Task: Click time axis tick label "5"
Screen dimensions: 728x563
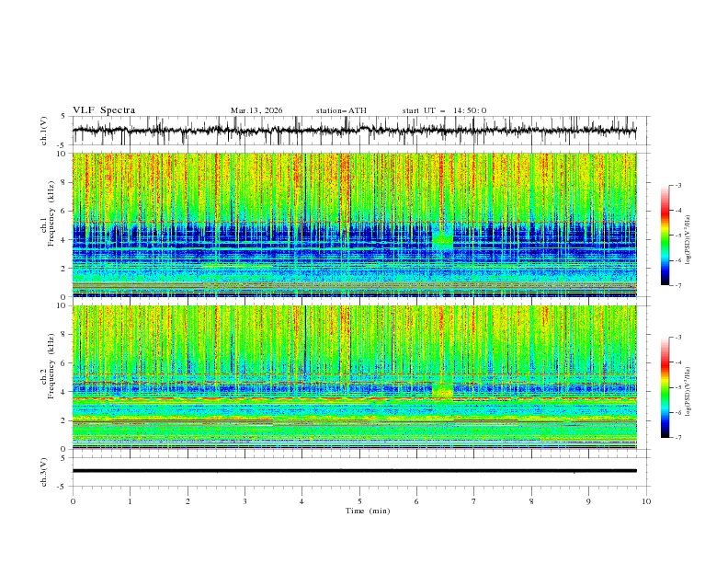Action: (x=359, y=501)
